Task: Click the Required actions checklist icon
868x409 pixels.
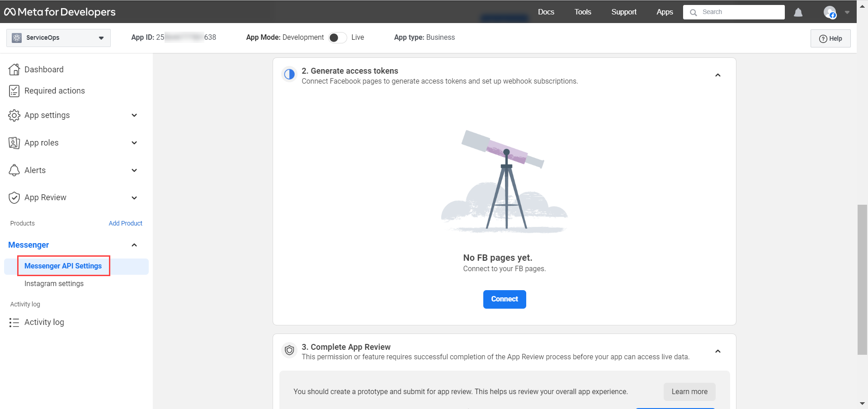Action: pos(14,91)
